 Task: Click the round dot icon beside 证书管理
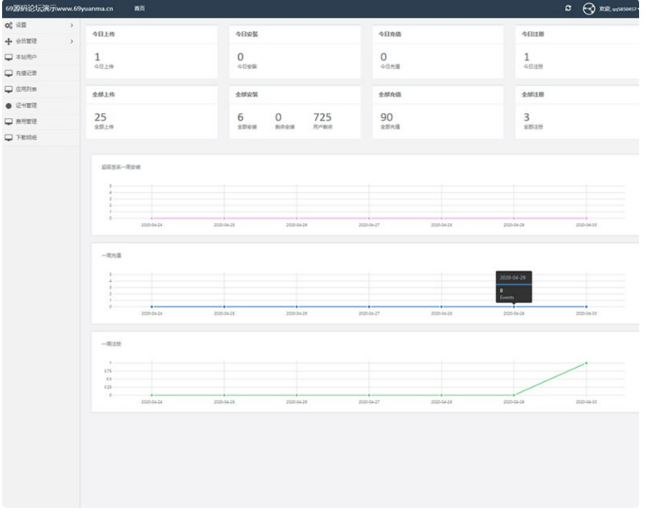(x=9, y=105)
